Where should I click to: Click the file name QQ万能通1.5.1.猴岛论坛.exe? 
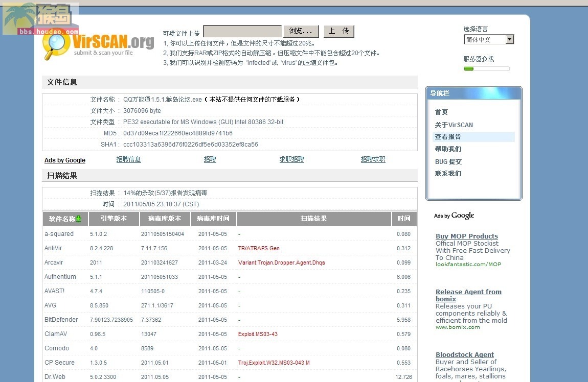pos(163,100)
